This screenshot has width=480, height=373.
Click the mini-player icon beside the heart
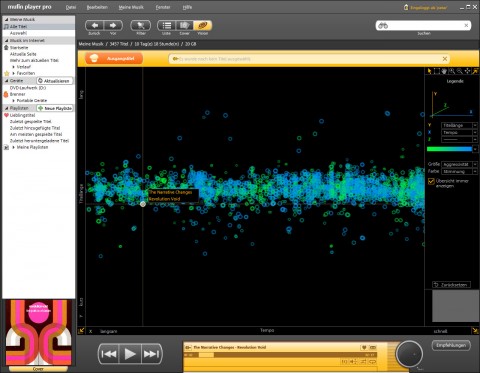pyautogui.click(x=373, y=347)
